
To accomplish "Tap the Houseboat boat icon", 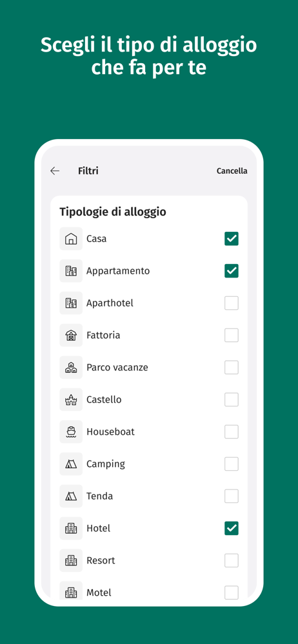I will [x=71, y=431].
